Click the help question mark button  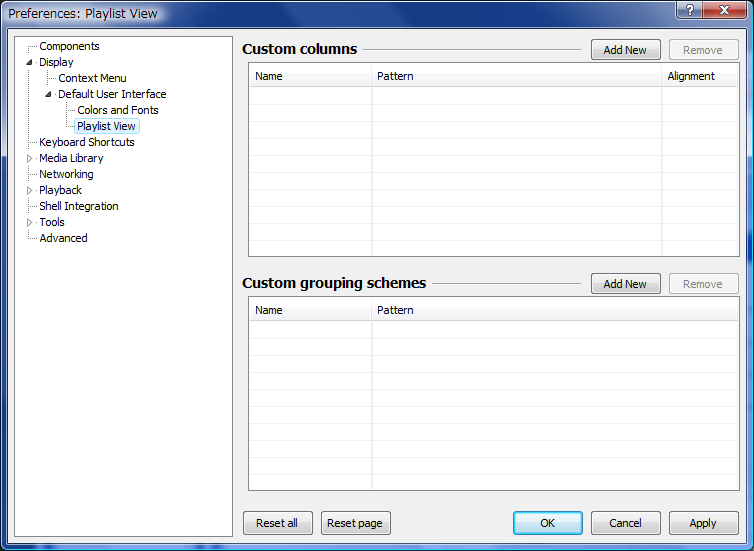(x=689, y=10)
